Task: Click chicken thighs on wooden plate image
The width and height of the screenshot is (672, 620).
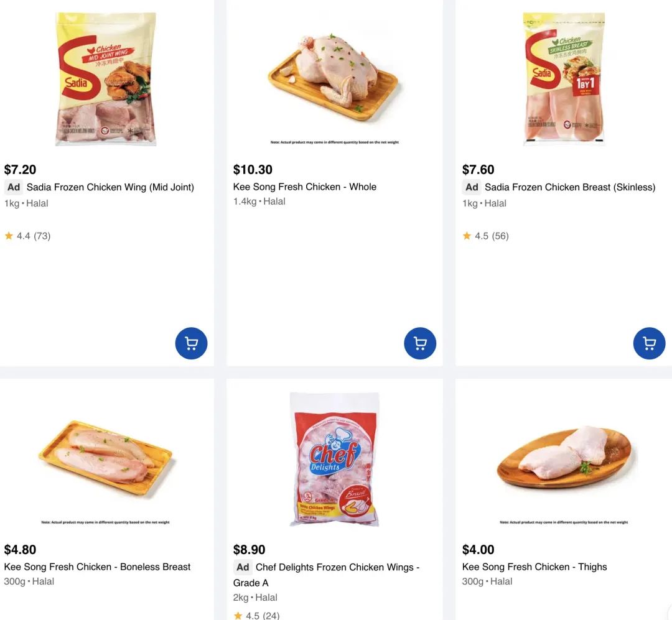Action: coord(564,457)
